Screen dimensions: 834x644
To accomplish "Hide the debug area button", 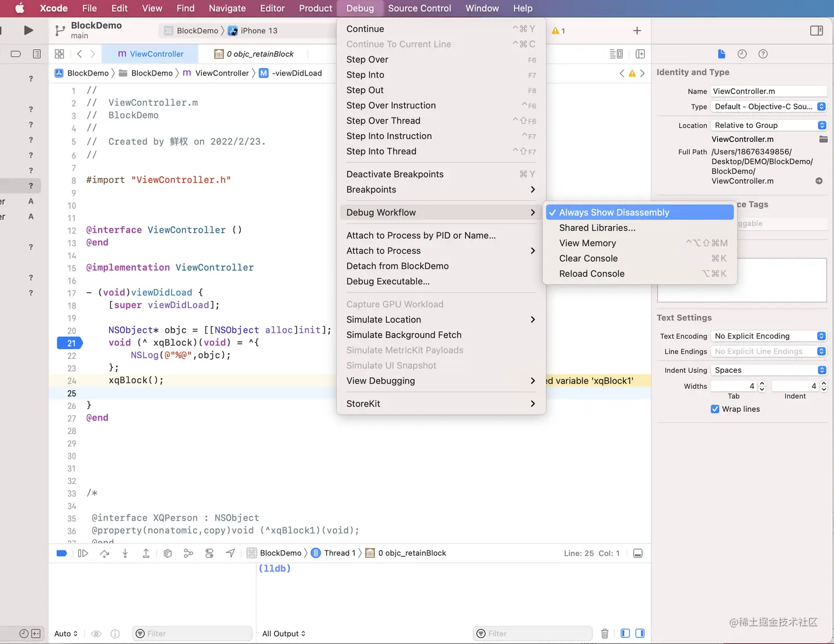I will 638,553.
